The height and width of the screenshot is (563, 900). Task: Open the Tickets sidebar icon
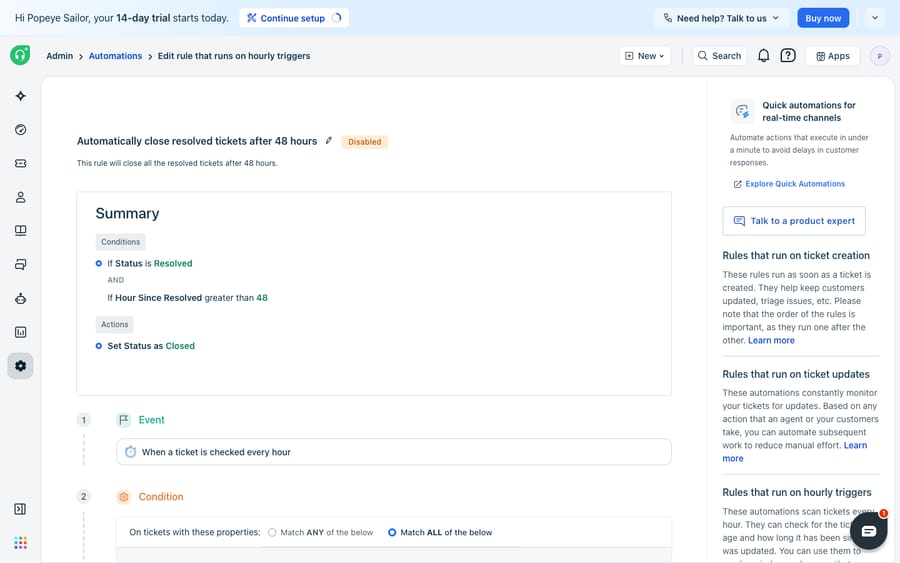point(21,164)
